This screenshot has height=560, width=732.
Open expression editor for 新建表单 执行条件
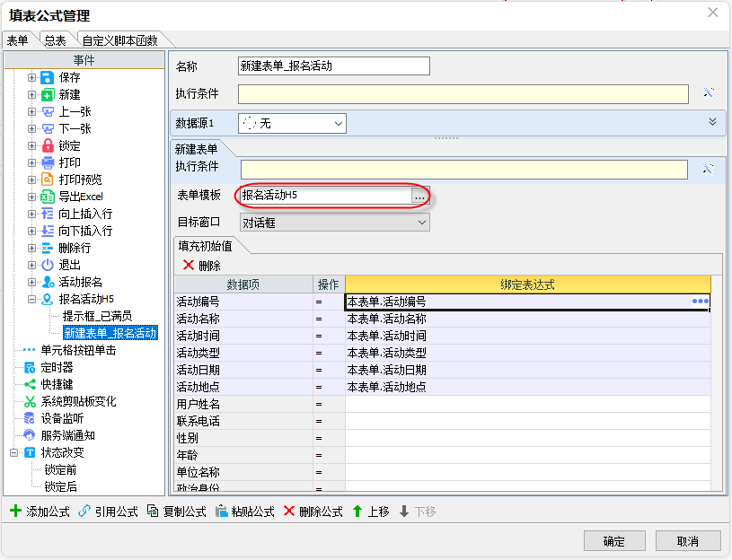[709, 169]
